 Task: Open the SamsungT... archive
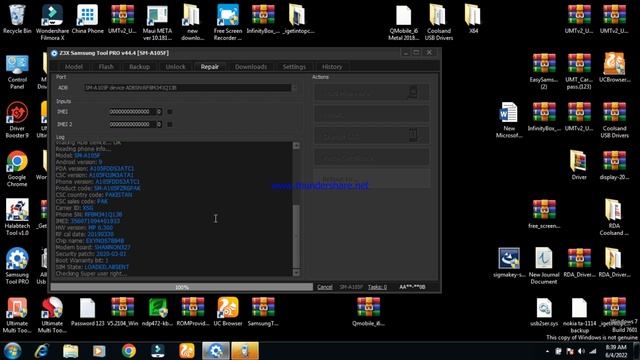(x=263, y=312)
